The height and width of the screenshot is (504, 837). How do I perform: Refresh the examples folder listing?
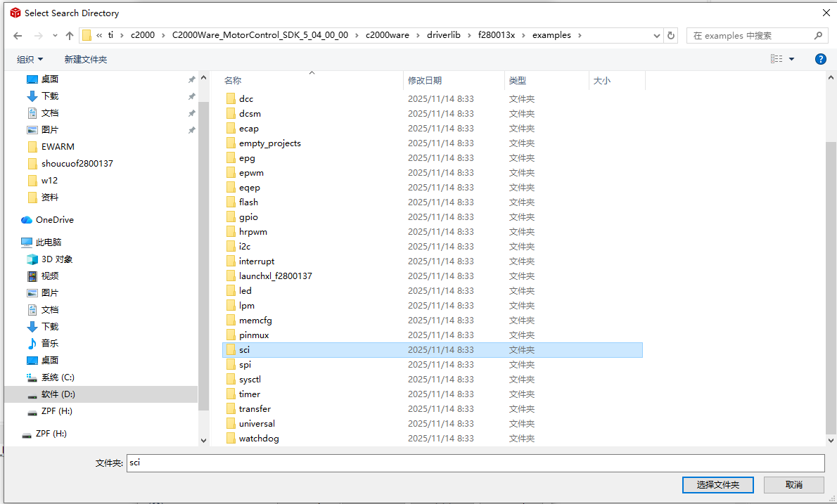click(671, 36)
